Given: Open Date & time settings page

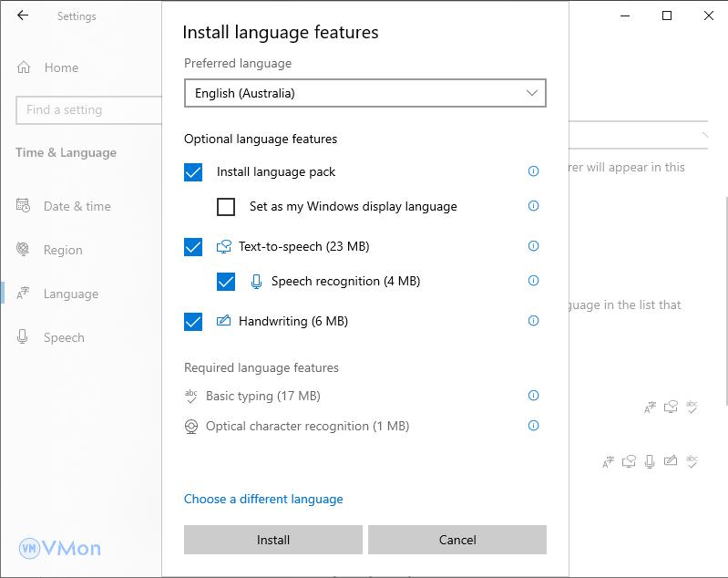Looking at the screenshot, I should point(77,206).
